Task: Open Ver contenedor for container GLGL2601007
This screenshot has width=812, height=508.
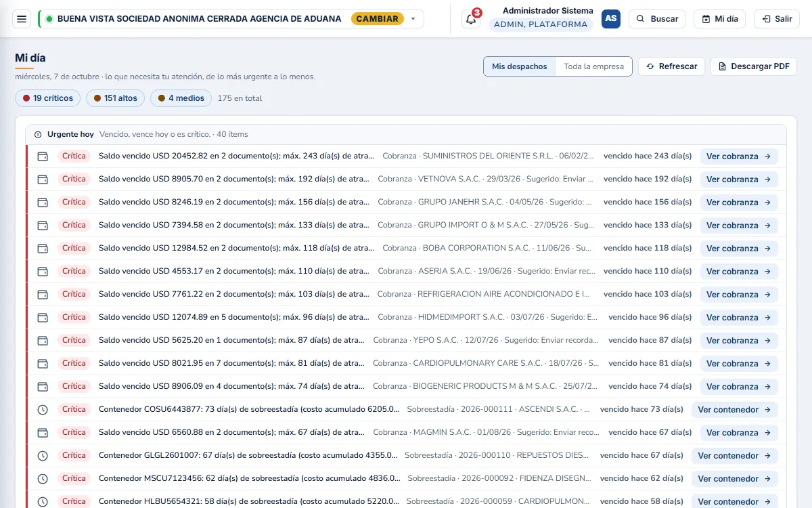Action: [x=735, y=456]
